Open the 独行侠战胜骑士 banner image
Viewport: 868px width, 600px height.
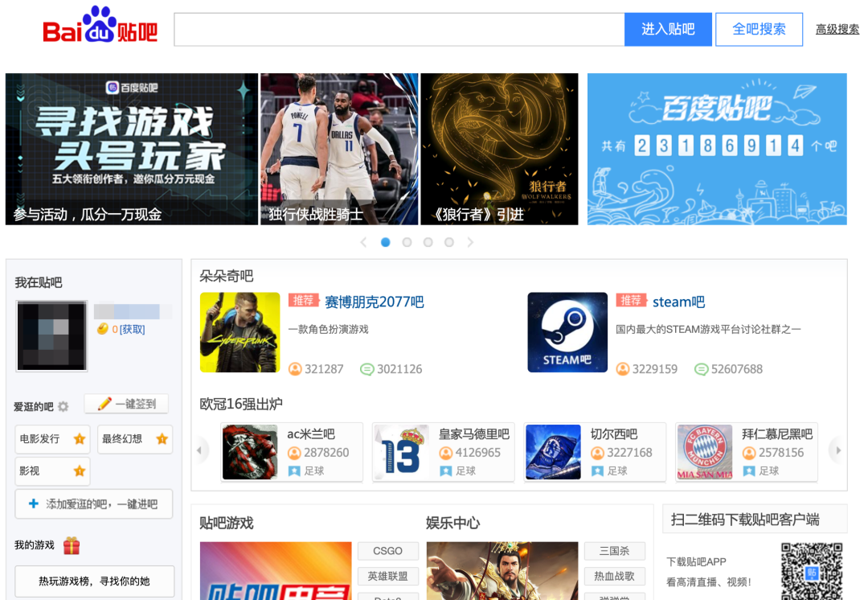[x=339, y=149]
